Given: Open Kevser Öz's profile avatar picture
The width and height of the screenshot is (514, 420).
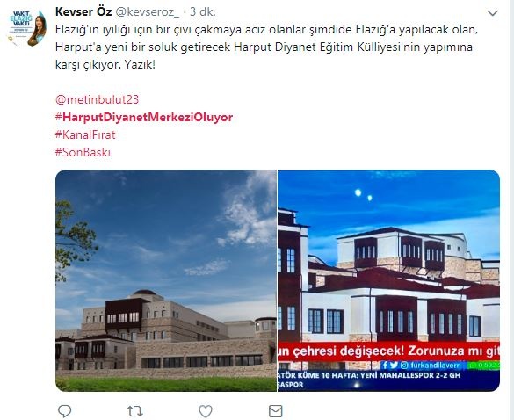Looking at the screenshot, I should pyautogui.click(x=27, y=28).
